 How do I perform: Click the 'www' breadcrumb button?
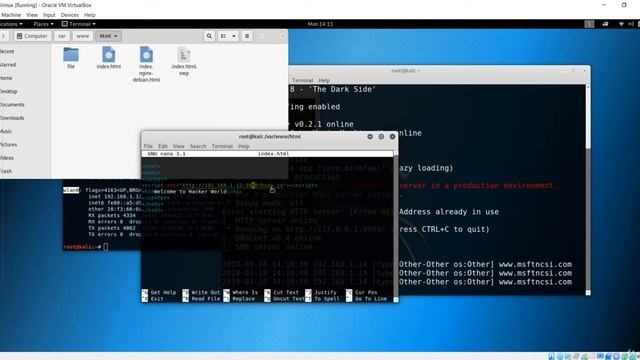[x=82, y=36]
